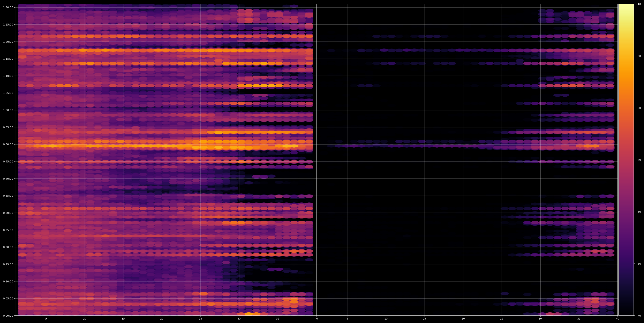
Task: Select the 1:10:00 y-axis tick label
Action: coord(8,76)
